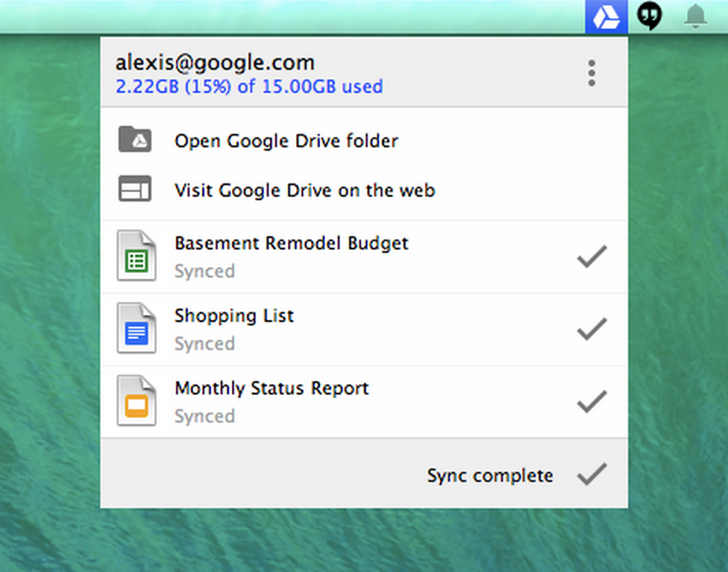Click checkmark beside Shopping List
The image size is (728, 572).
(591, 329)
